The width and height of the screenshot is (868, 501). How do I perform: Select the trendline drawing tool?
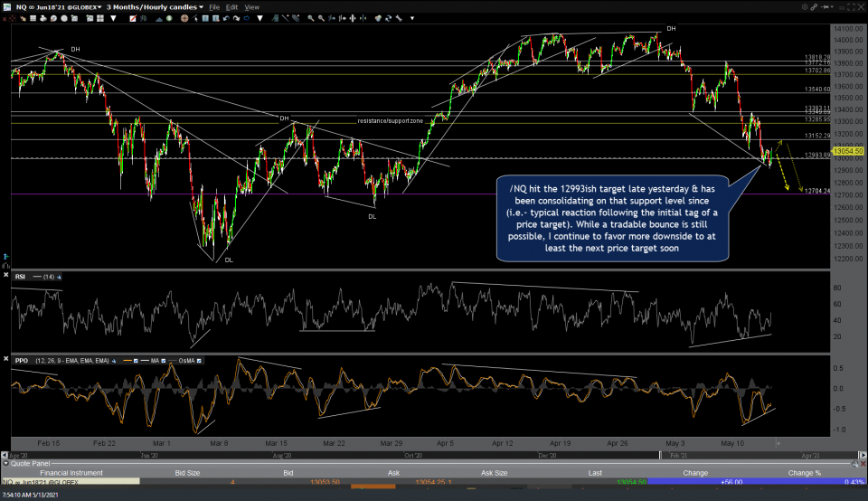[x=285, y=18]
